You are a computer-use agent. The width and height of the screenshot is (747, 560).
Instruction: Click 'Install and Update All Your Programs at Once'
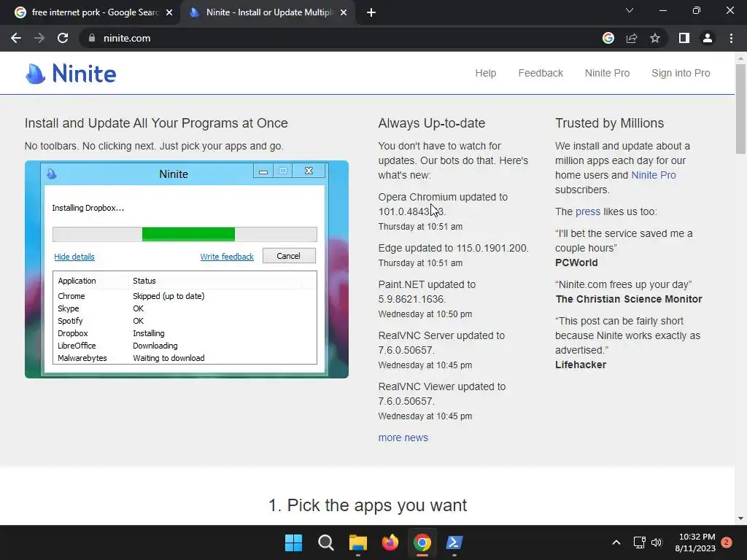(156, 123)
